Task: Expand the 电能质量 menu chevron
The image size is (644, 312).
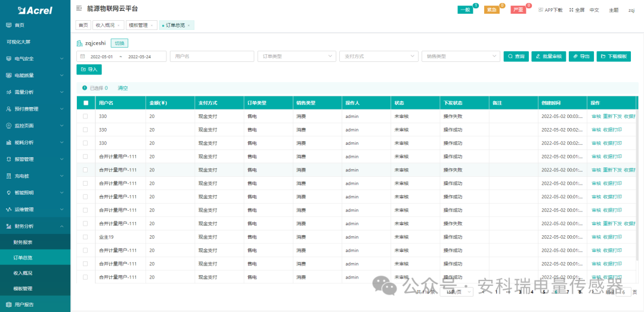Action: [x=61, y=76]
